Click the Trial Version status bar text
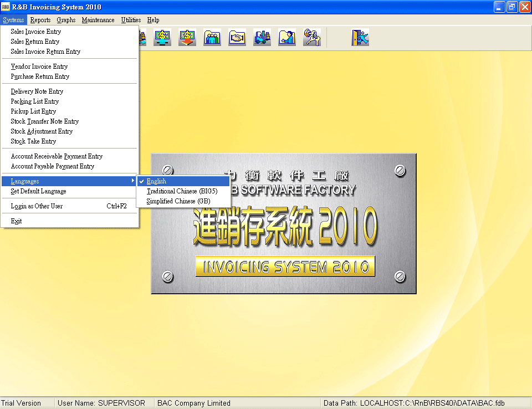 click(x=21, y=403)
